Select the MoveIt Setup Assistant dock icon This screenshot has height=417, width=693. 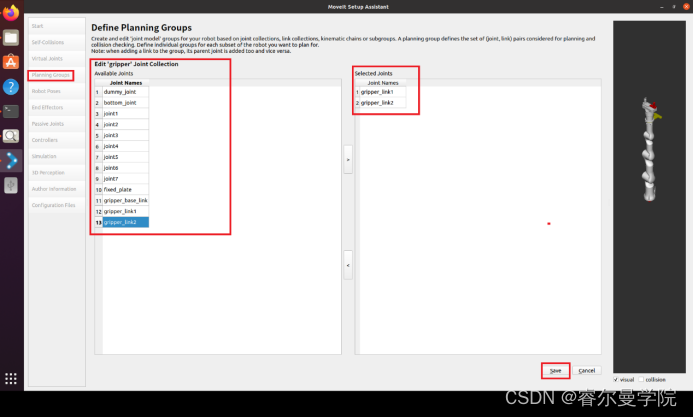(x=11, y=161)
